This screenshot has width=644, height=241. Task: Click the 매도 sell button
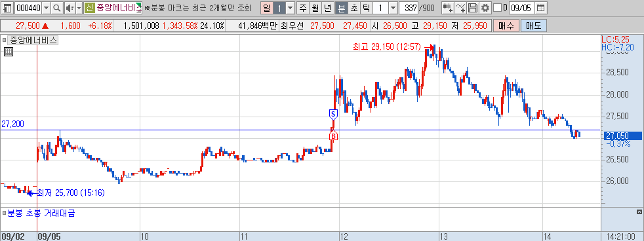(x=534, y=26)
